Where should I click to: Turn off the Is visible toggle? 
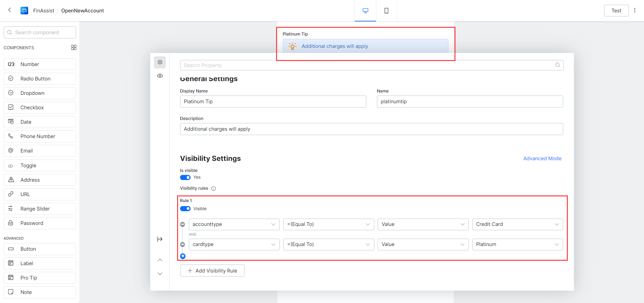tap(185, 177)
